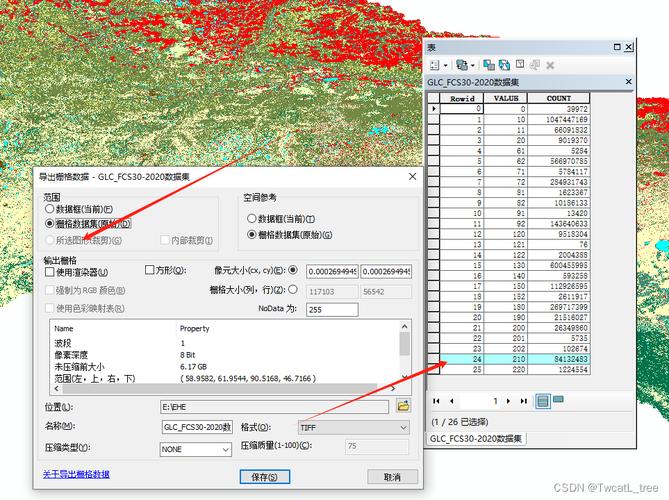
Task: Select 栅格大小(列, 行) radio button
Action: (293, 290)
